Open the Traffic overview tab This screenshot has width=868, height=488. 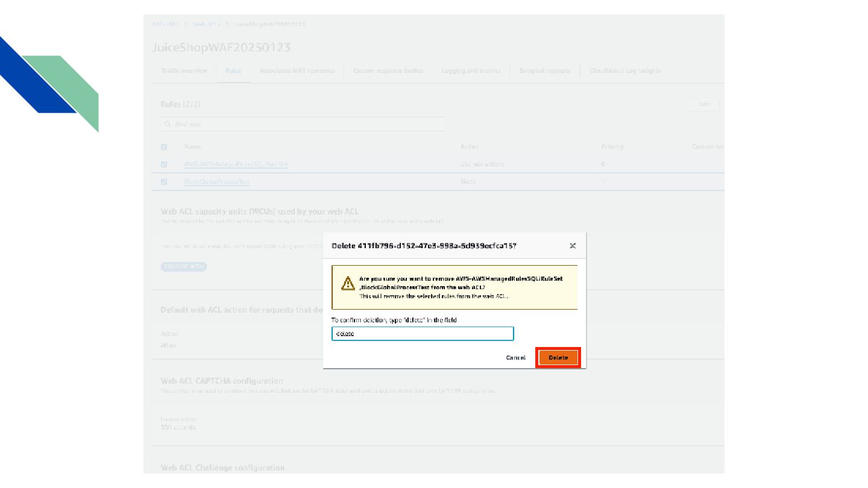pos(184,70)
